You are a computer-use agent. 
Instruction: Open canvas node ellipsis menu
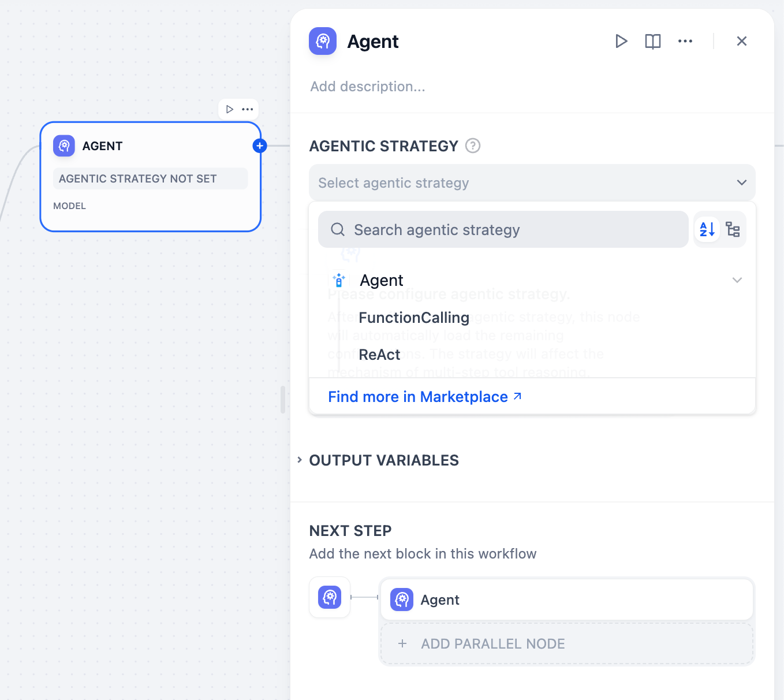pos(248,109)
